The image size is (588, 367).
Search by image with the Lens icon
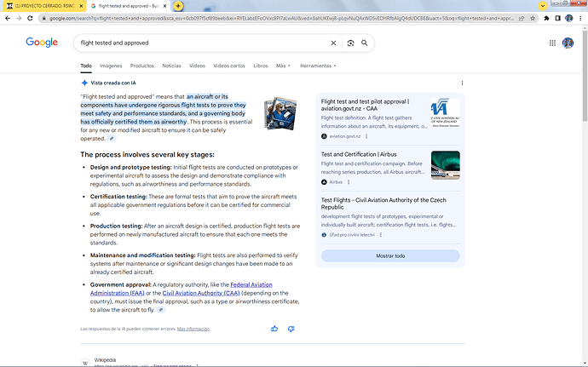coord(350,43)
